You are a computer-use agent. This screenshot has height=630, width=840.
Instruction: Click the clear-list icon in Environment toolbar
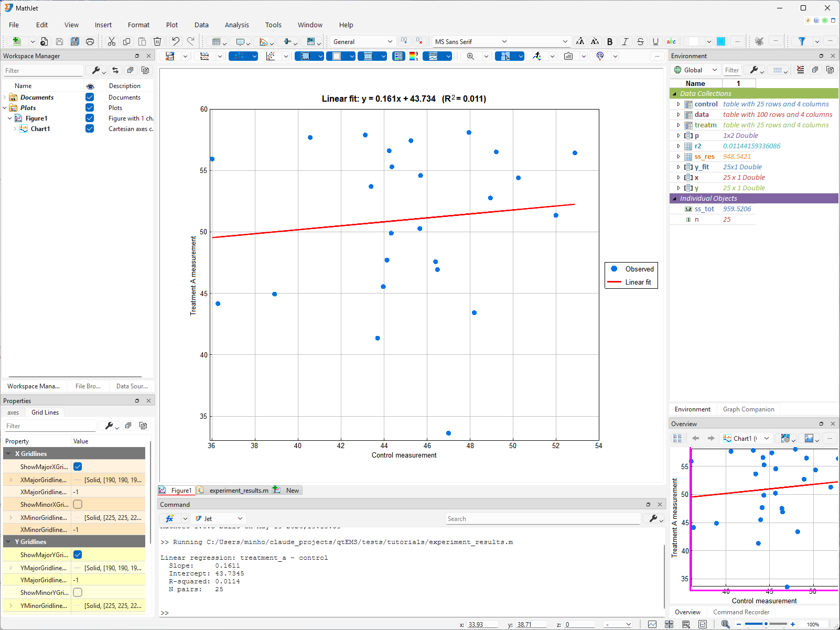(x=800, y=70)
